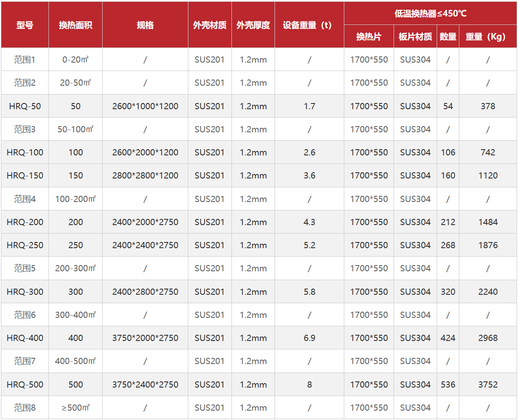The image size is (518, 420).
Task: Click the ≥500㎡ area cell
Action: click(x=76, y=408)
